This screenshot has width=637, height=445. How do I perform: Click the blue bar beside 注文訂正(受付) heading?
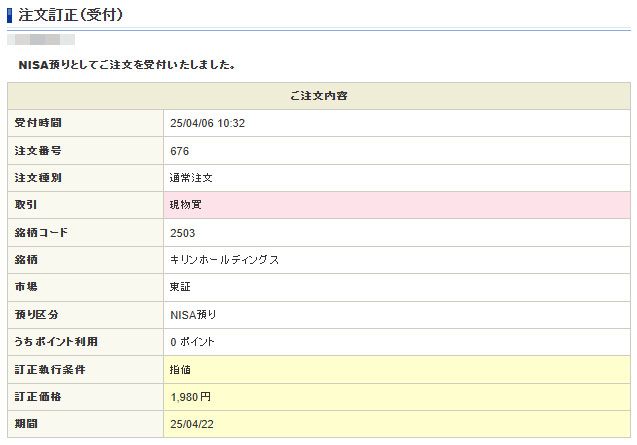[10, 14]
